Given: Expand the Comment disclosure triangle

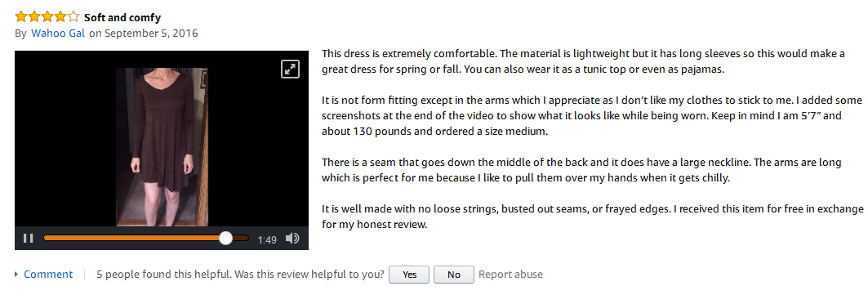Looking at the screenshot, I should (16, 274).
